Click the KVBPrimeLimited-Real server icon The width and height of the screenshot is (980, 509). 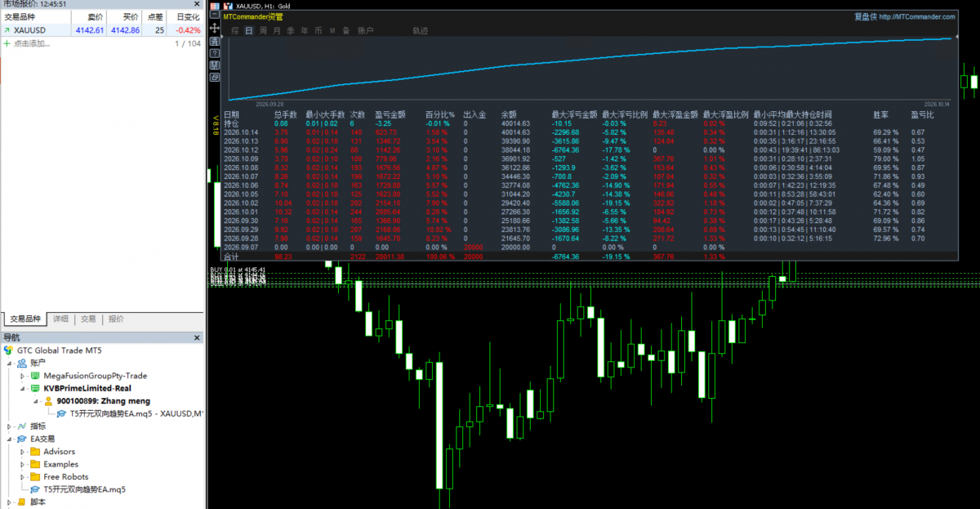pos(35,388)
